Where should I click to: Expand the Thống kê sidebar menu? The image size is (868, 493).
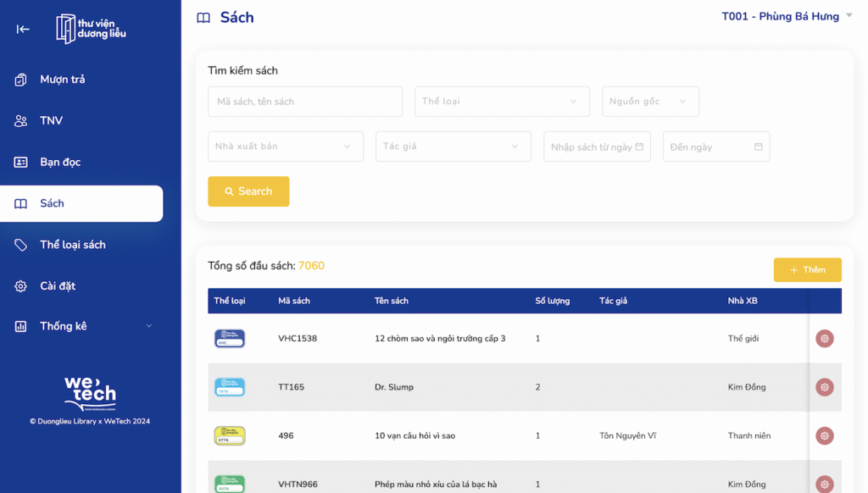tap(85, 326)
